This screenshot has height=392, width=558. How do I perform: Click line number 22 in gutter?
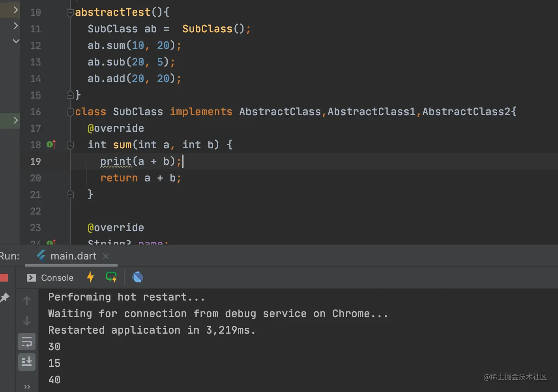pyautogui.click(x=36, y=211)
